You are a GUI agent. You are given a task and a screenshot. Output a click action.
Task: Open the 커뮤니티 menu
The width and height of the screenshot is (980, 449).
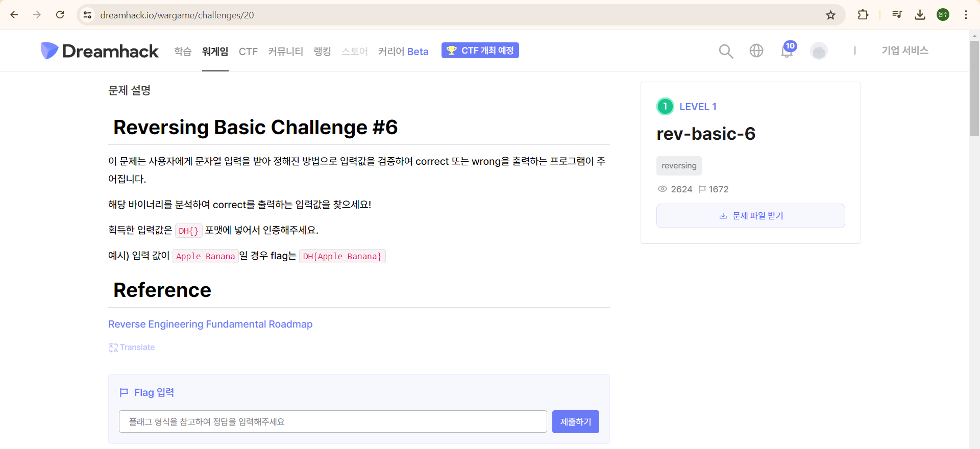tap(285, 51)
